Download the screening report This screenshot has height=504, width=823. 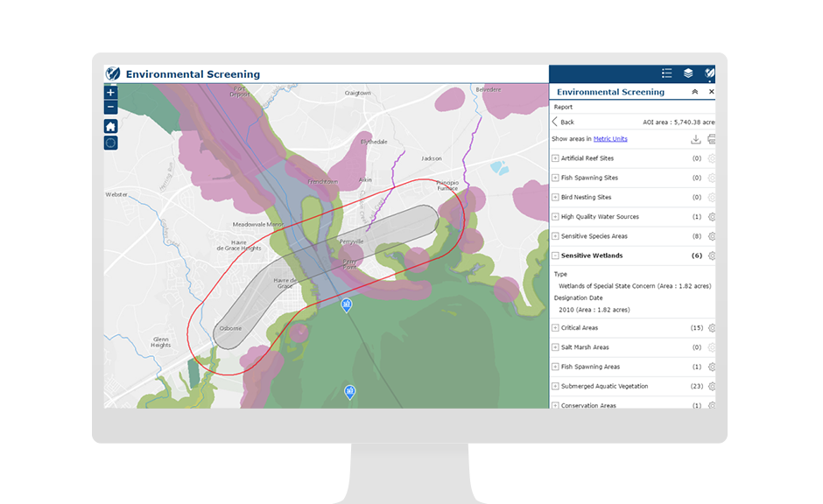[695, 139]
